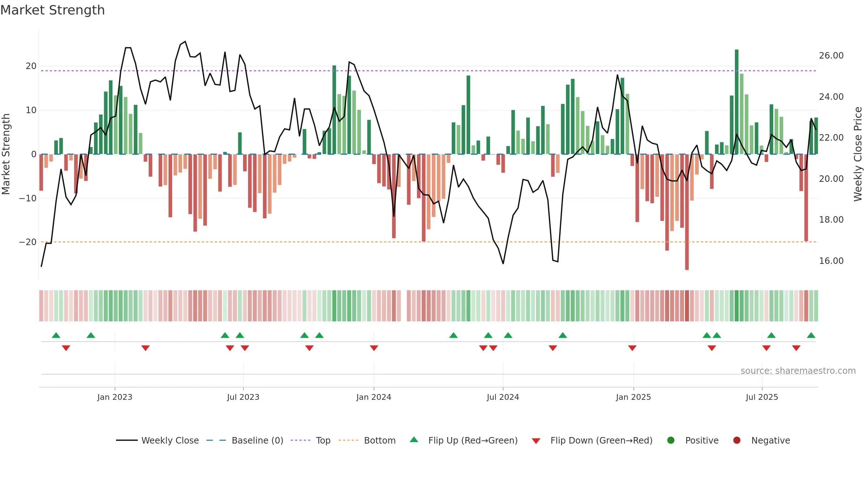Screen dimensions: 868x488
Task: Toggle the Weekly Close legend entry
Action: pos(157,440)
